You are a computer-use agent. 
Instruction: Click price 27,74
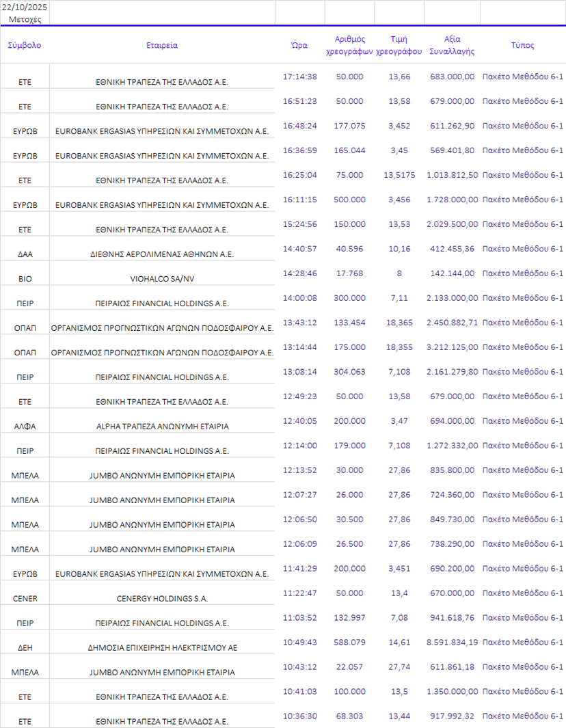pos(399,667)
